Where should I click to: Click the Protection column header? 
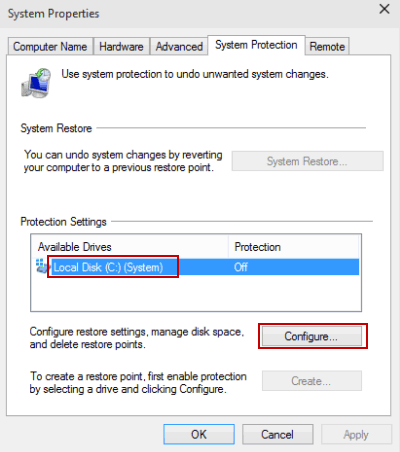pyautogui.click(x=293, y=247)
